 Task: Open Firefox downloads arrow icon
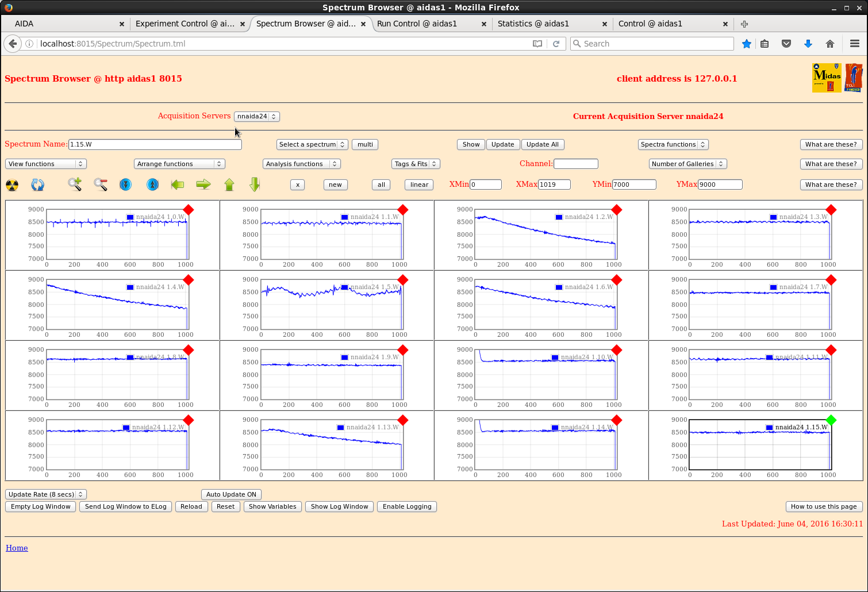point(808,44)
